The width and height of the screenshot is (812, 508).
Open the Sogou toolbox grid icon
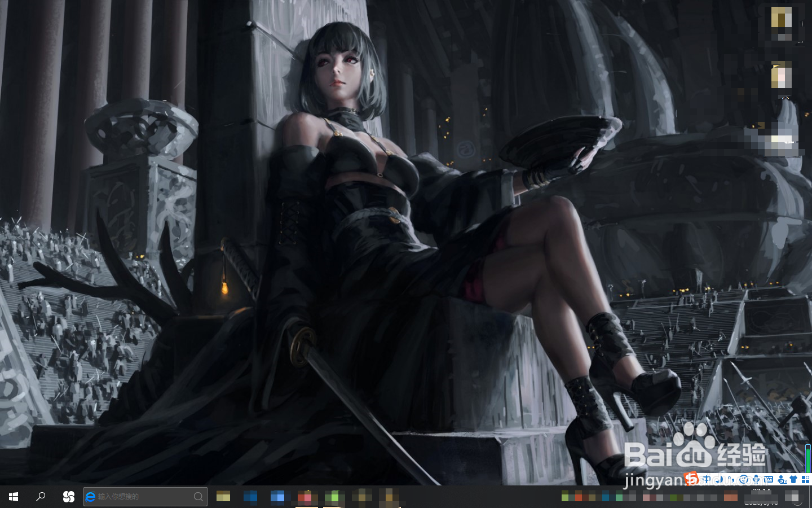pyautogui.click(x=805, y=479)
